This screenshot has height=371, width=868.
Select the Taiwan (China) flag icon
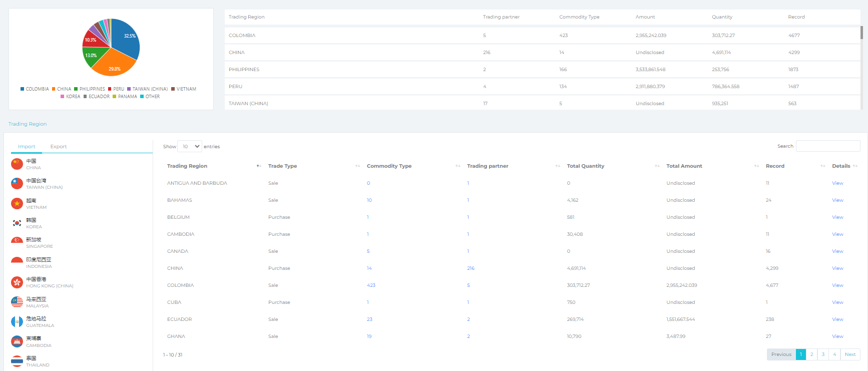tap(17, 184)
